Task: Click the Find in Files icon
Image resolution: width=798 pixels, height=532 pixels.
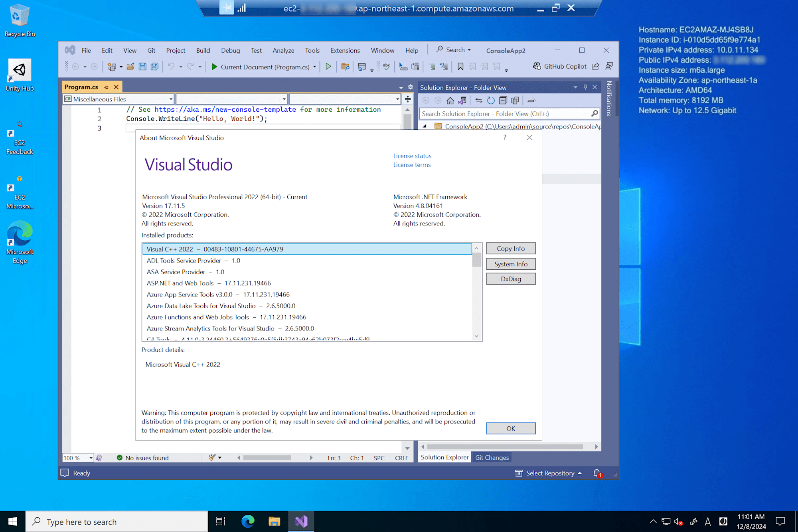Action: click(x=345, y=67)
